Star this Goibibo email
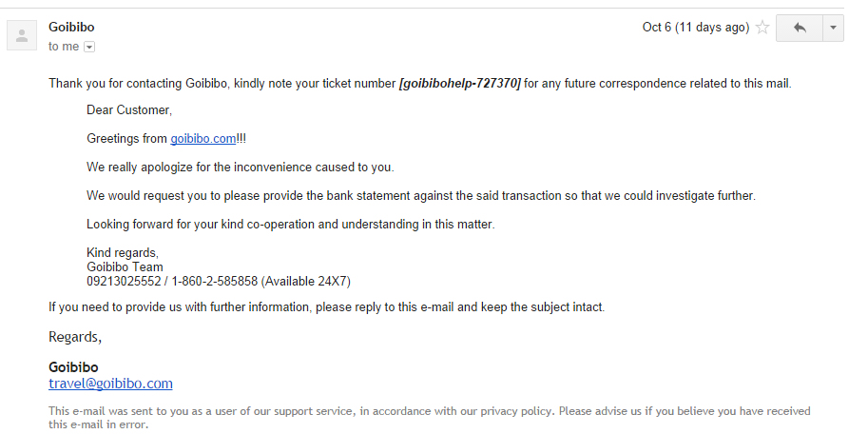The image size is (868, 434). [x=762, y=29]
